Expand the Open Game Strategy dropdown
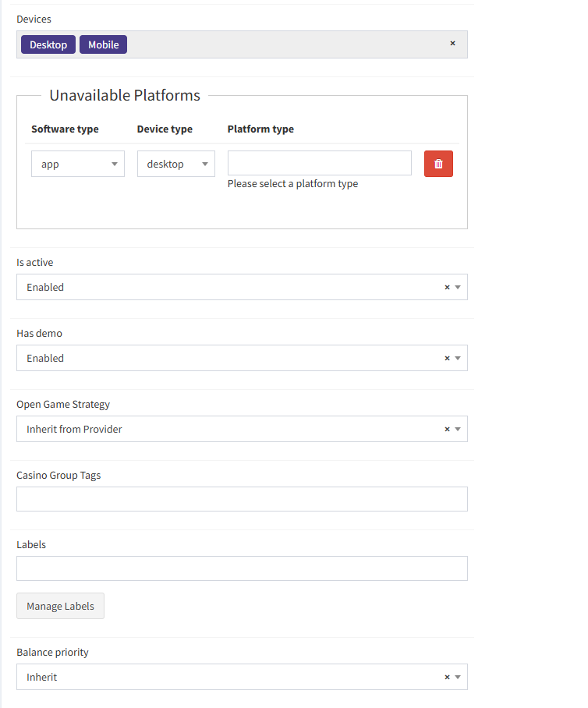The height and width of the screenshot is (708, 588). 459,430
